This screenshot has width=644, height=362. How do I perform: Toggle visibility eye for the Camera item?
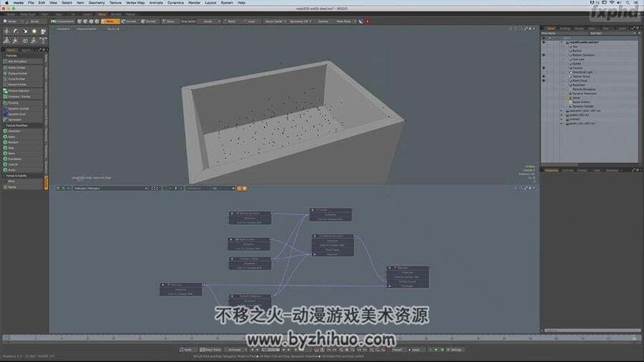tap(544, 68)
